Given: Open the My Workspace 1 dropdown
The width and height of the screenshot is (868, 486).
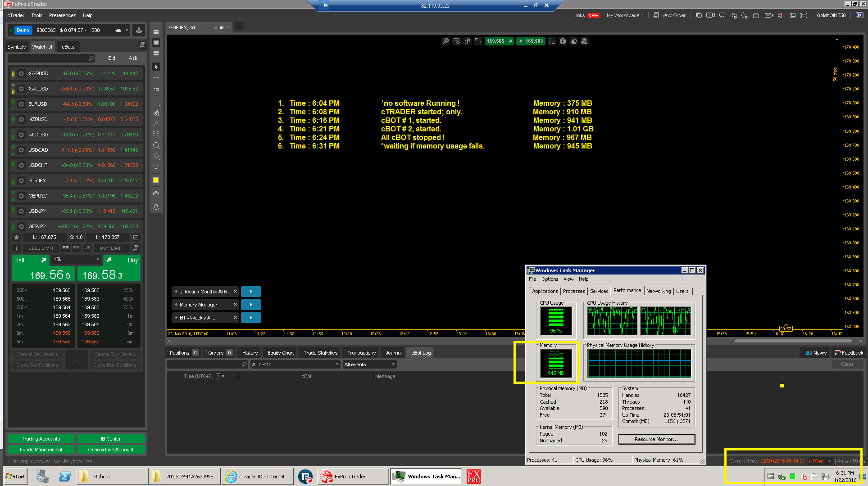Looking at the screenshot, I should 624,15.
